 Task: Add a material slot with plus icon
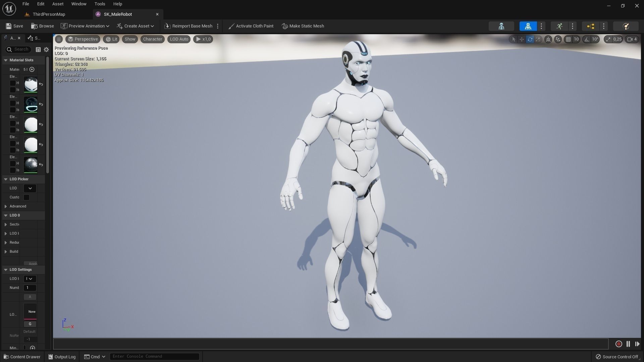32,69
